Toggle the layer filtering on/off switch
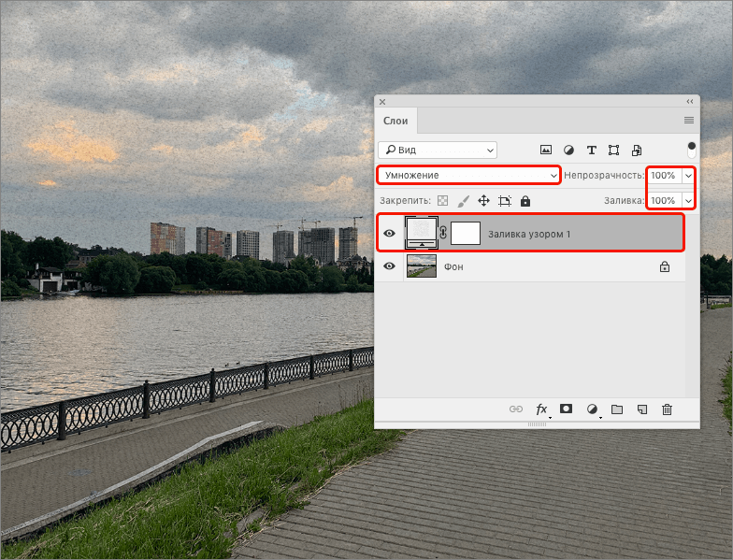 click(x=691, y=148)
